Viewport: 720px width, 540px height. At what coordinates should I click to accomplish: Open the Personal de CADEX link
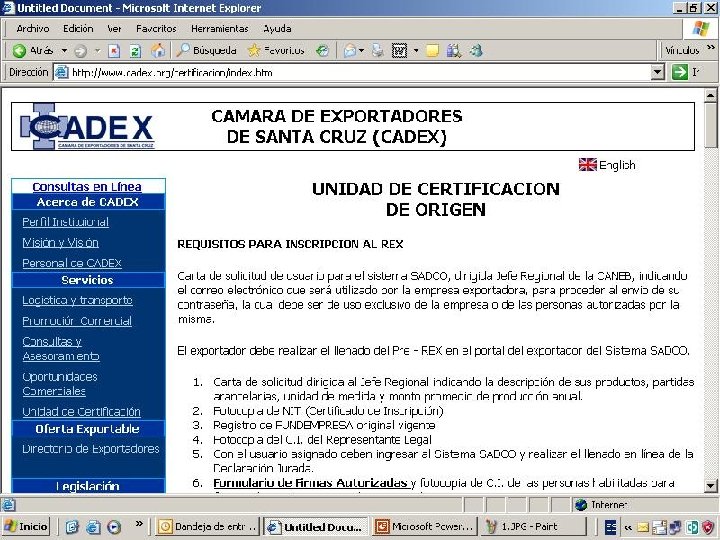pyautogui.click(x=72, y=263)
